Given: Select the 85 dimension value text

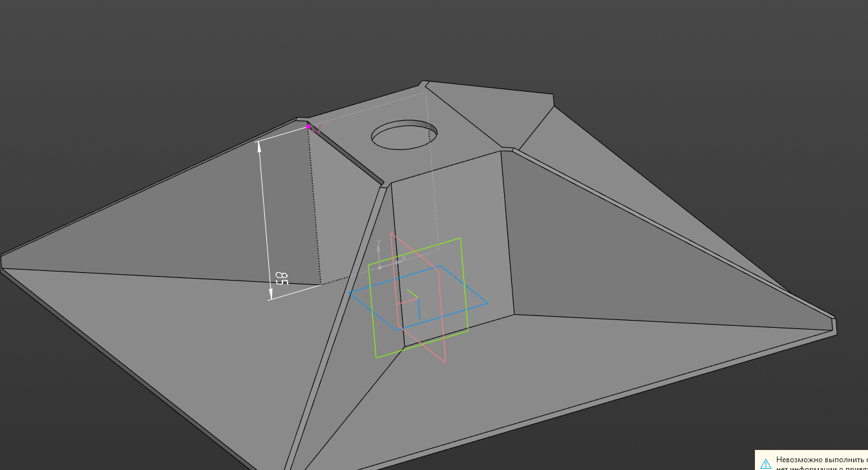Looking at the screenshot, I should [x=281, y=279].
